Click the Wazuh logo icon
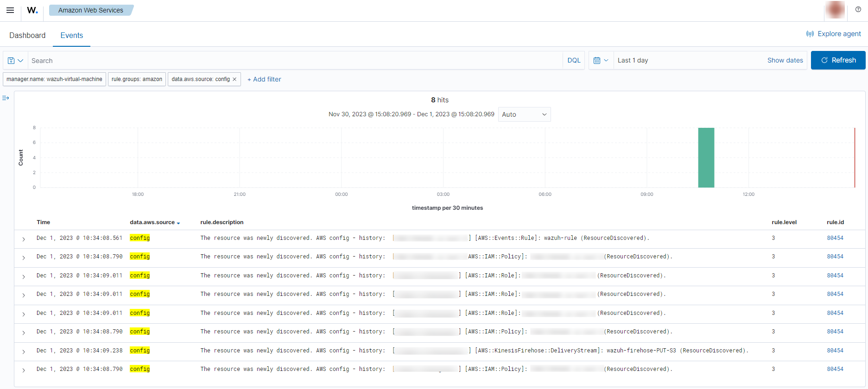Screen dimensions: 868x389 pos(32,10)
